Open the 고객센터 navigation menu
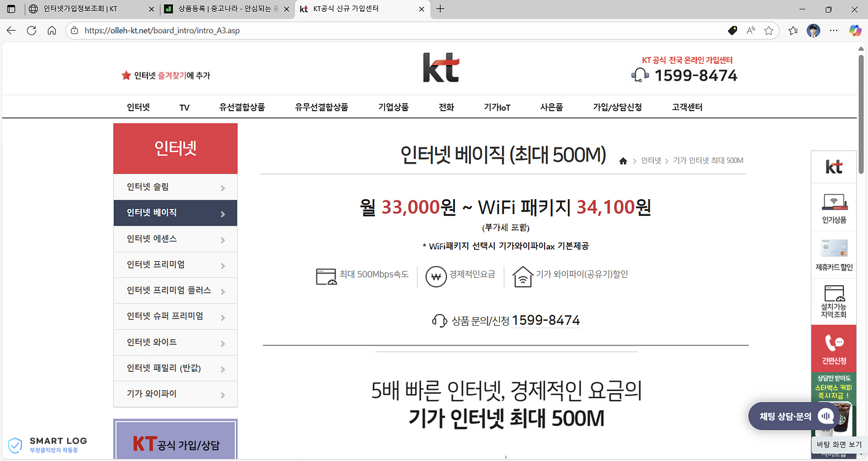The image size is (868, 461). 687,107
